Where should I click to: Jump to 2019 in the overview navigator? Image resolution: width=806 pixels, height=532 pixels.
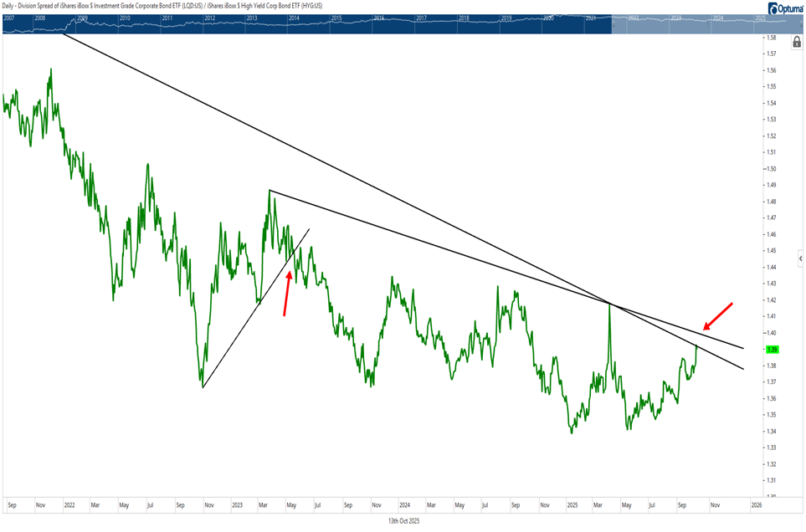[506, 18]
